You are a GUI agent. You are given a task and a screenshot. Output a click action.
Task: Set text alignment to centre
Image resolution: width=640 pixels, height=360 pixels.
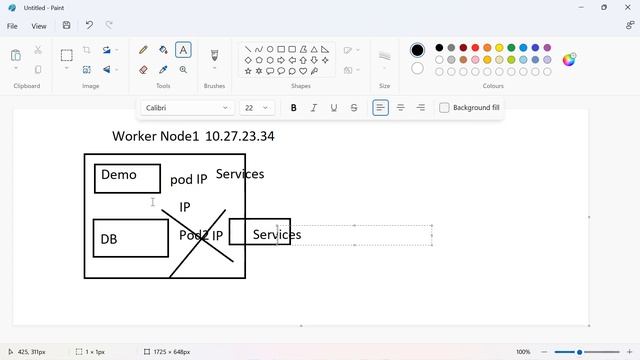tap(400, 108)
